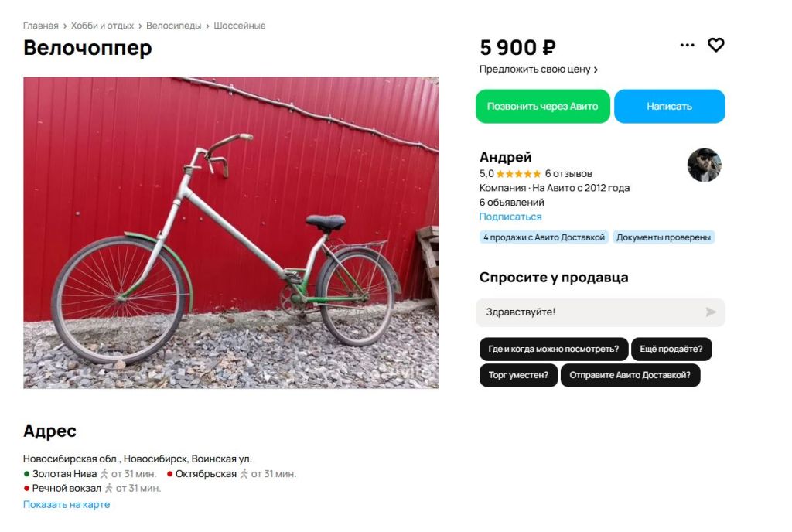The image size is (792, 532).
Task: Open 'Шоссейные' breadcrumb category
Action: click(x=240, y=26)
